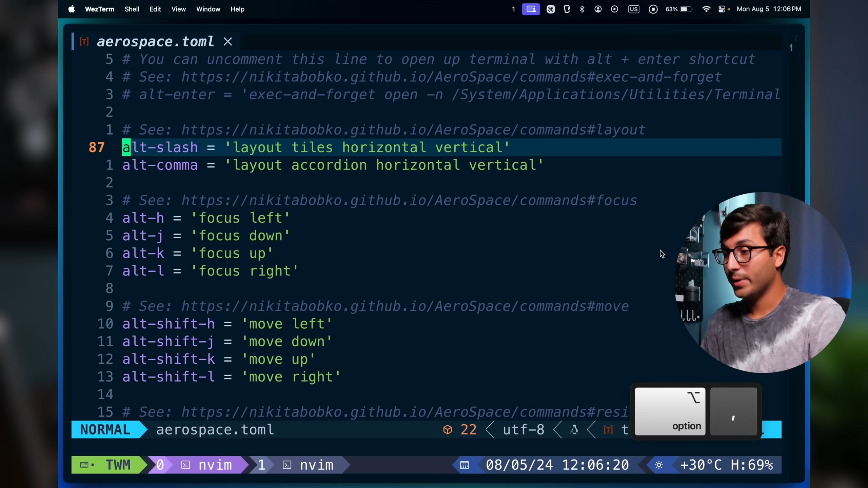The width and height of the screenshot is (868, 488).
Task: Click the battery 63% status indicator
Action: pyautogui.click(x=679, y=9)
